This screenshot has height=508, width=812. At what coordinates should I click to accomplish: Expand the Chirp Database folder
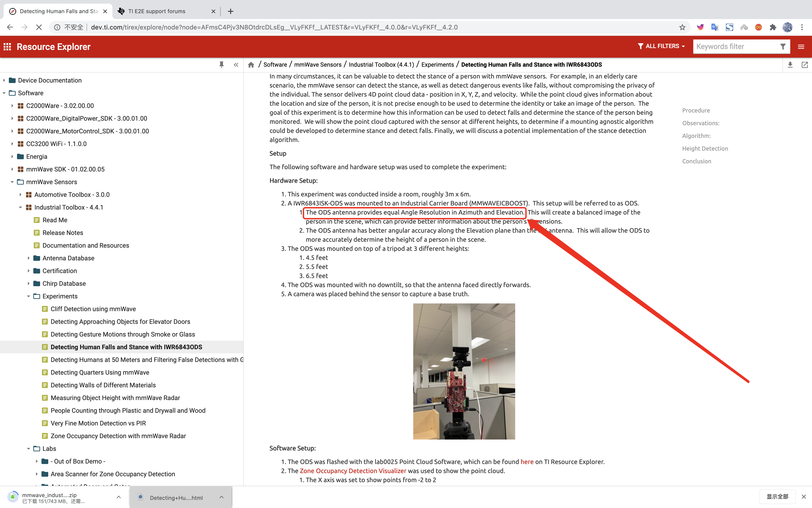pyautogui.click(x=29, y=283)
